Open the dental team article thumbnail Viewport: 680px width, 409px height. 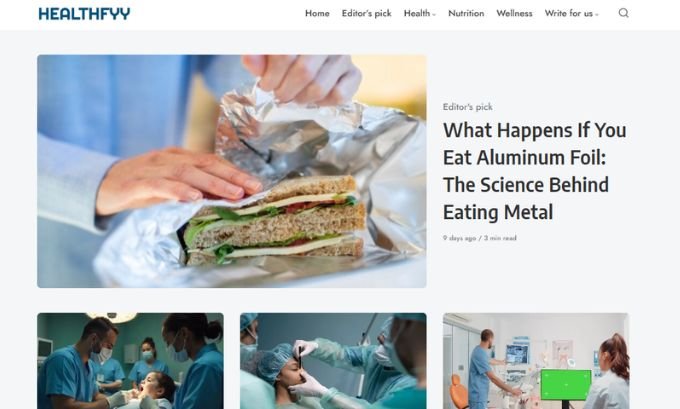131,361
